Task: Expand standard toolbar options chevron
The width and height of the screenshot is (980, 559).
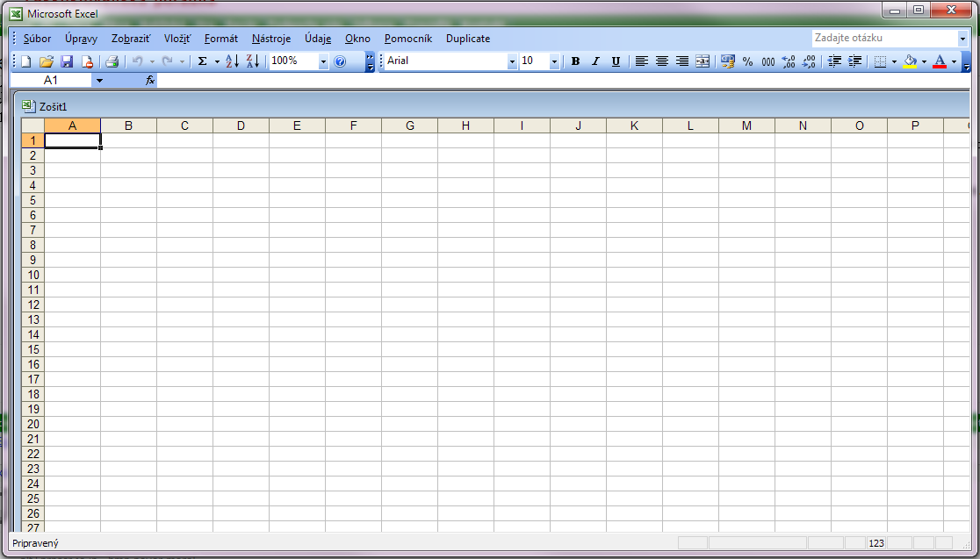Action: pos(370,61)
